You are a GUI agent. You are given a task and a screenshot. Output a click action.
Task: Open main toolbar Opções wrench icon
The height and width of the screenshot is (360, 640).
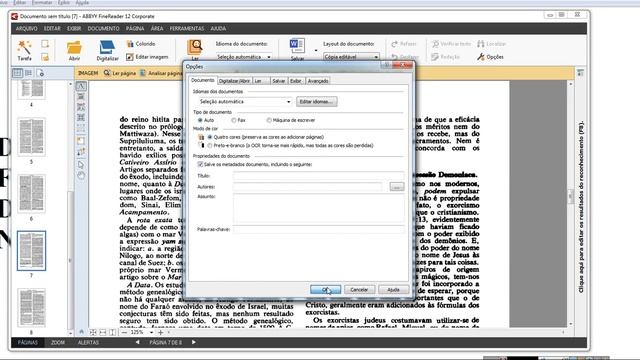pyautogui.click(x=480, y=57)
